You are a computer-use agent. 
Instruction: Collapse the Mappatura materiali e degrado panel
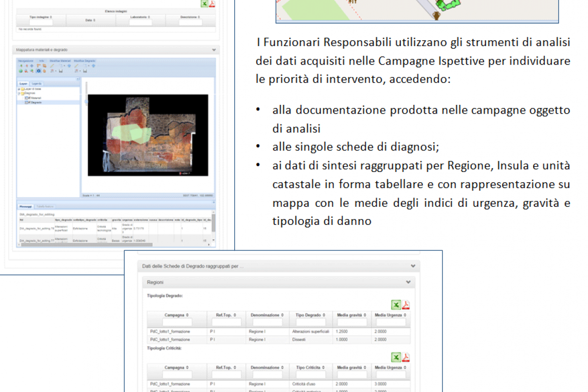214,50
